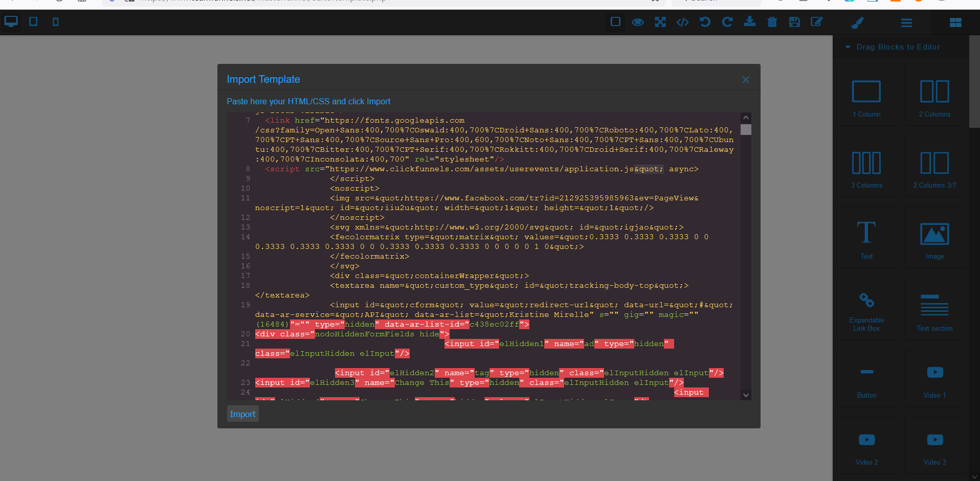Open layer manager hamburger icon

(906, 23)
